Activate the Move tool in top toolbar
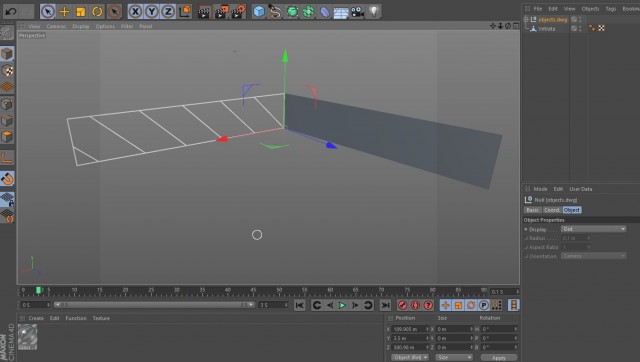The height and width of the screenshot is (362, 640). (x=64, y=11)
